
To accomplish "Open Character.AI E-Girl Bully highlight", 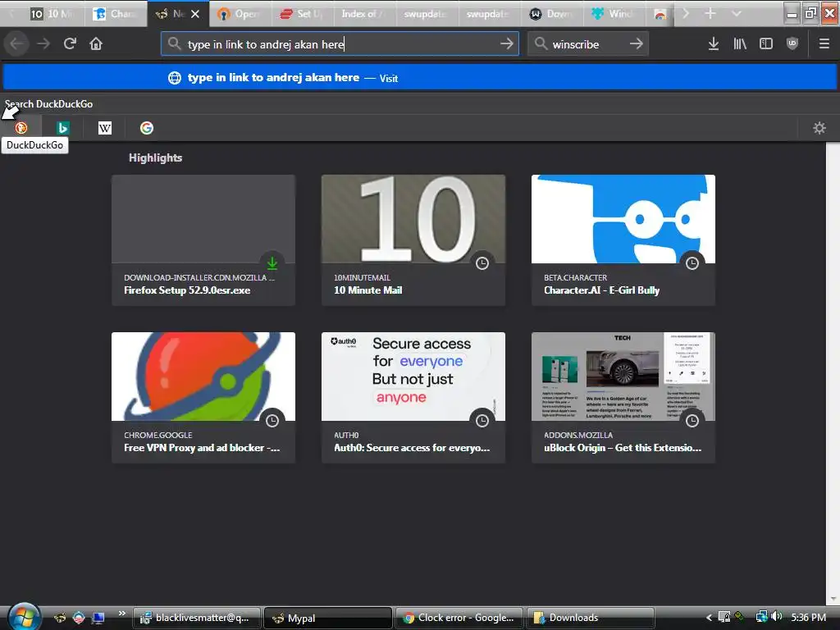I will tap(623, 240).
